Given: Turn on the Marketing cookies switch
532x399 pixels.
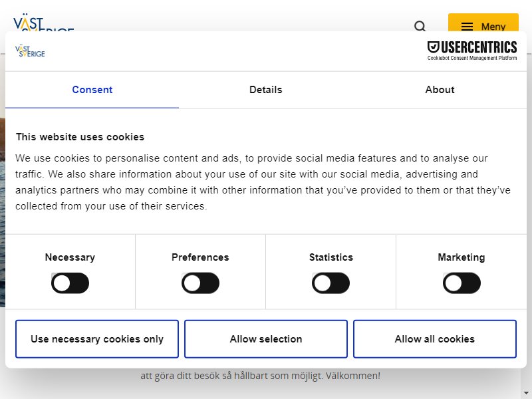Looking at the screenshot, I should tap(462, 283).
